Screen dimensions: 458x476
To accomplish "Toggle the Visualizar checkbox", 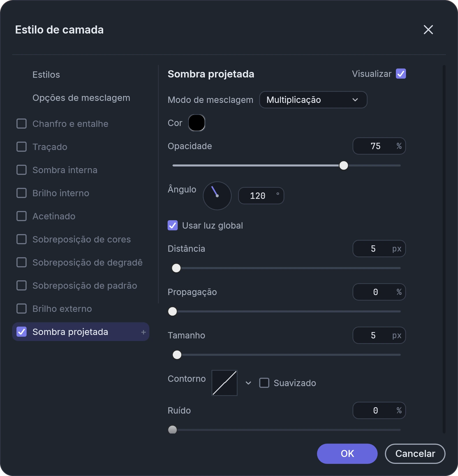I will [401, 74].
